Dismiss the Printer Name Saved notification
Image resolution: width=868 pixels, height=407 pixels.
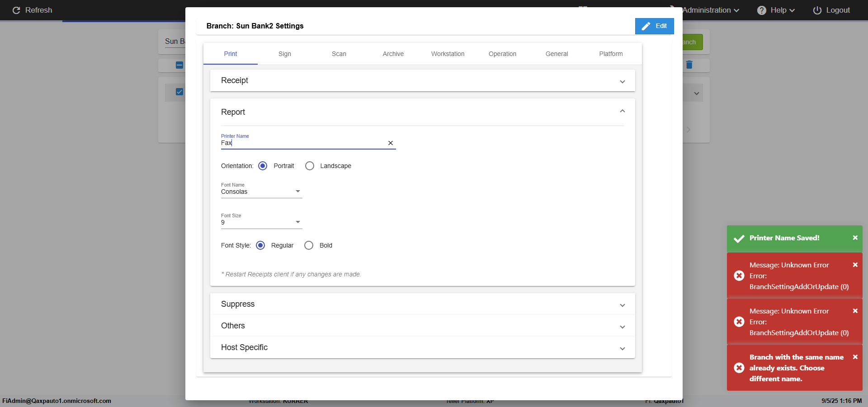[855, 238]
